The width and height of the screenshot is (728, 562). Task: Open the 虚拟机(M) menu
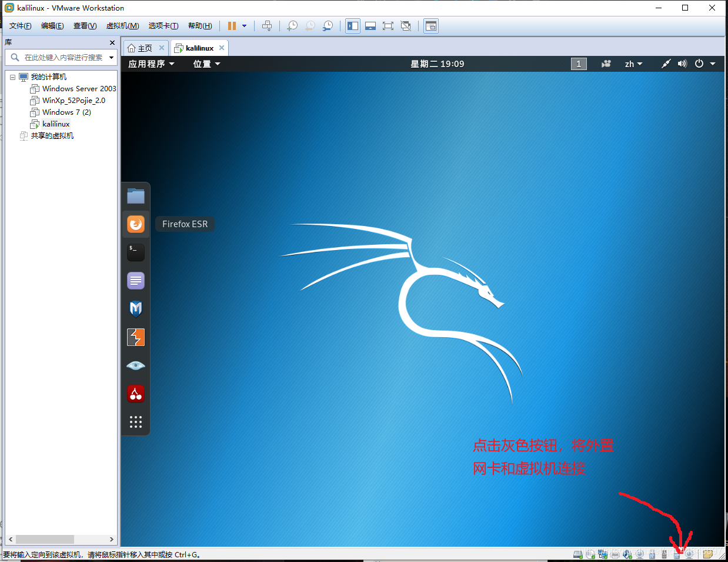coord(122,26)
